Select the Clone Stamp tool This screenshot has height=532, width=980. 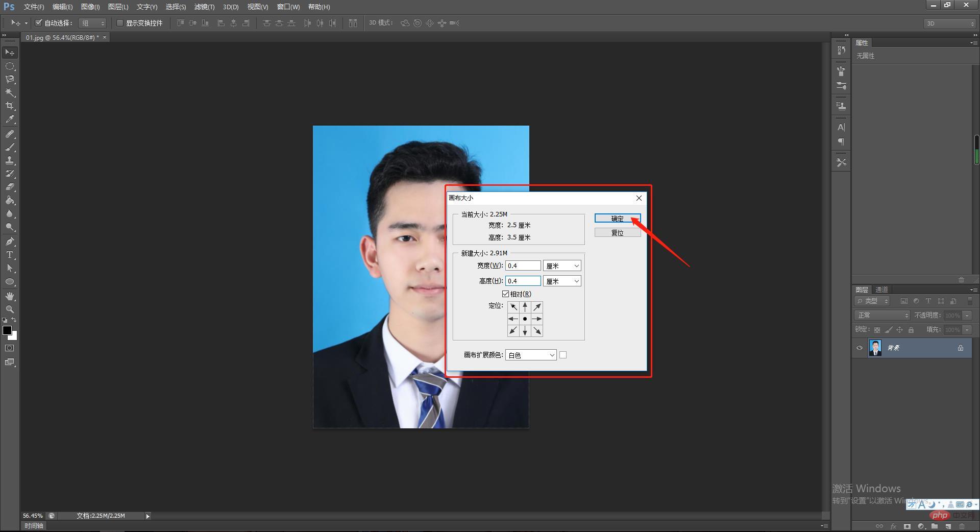pyautogui.click(x=10, y=160)
